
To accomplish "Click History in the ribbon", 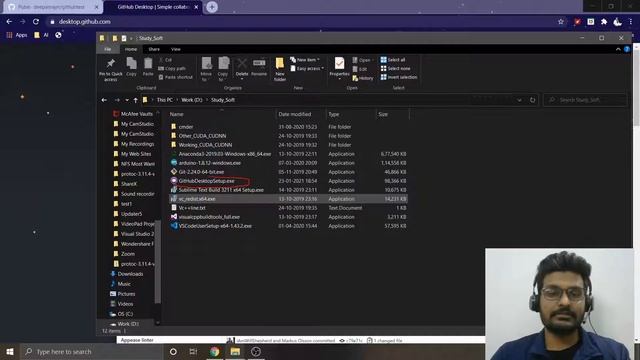I will (362, 78).
